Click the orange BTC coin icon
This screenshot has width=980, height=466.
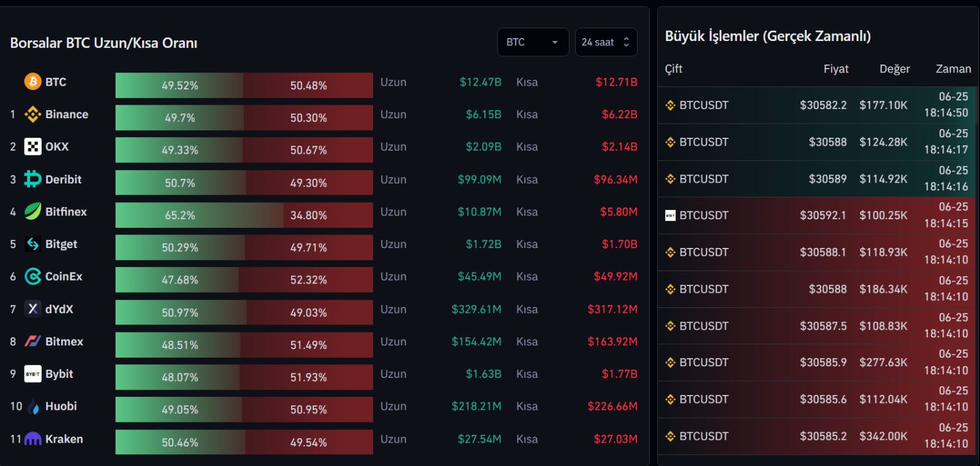[32, 81]
